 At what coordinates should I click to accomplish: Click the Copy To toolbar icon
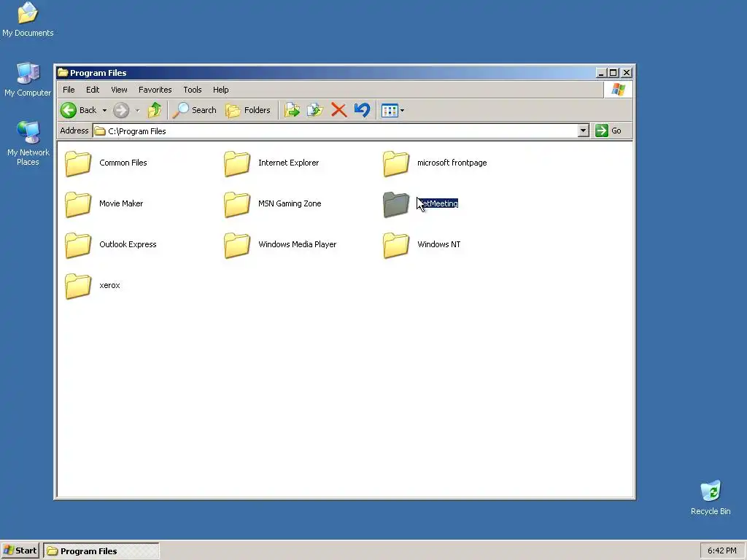(x=315, y=110)
